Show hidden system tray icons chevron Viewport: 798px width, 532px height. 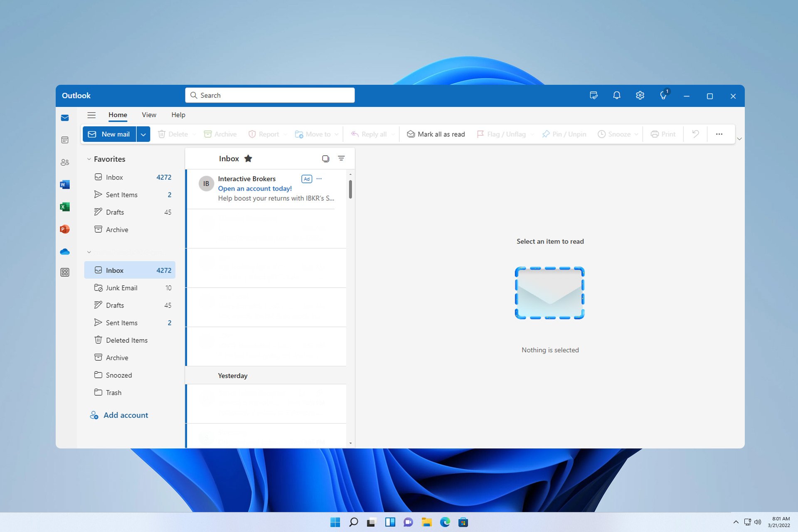[x=736, y=522]
